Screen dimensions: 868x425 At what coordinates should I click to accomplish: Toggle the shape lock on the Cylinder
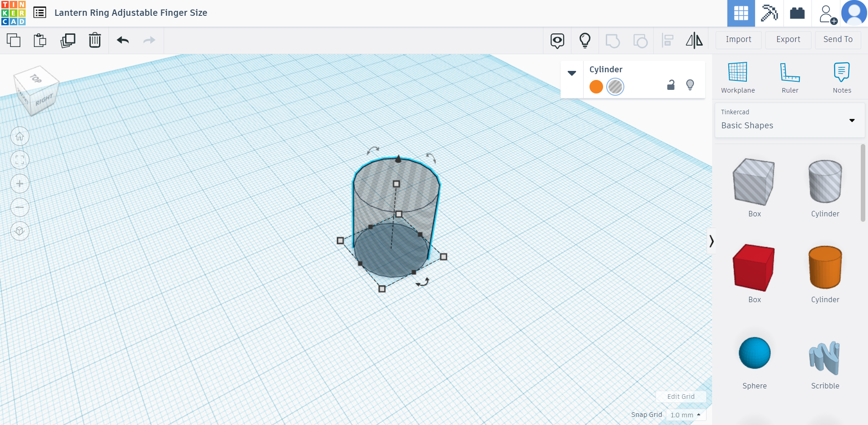pos(670,85)
